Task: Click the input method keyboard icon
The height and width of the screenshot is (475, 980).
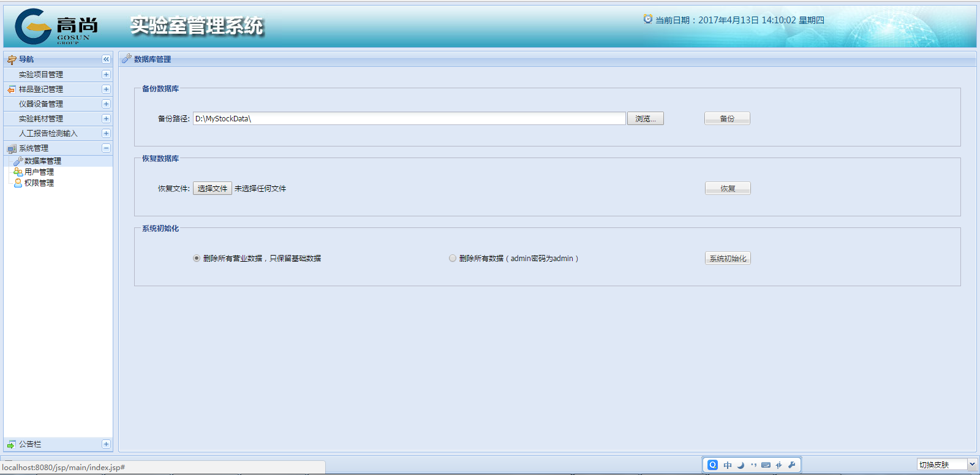Action: pos(766,465)
